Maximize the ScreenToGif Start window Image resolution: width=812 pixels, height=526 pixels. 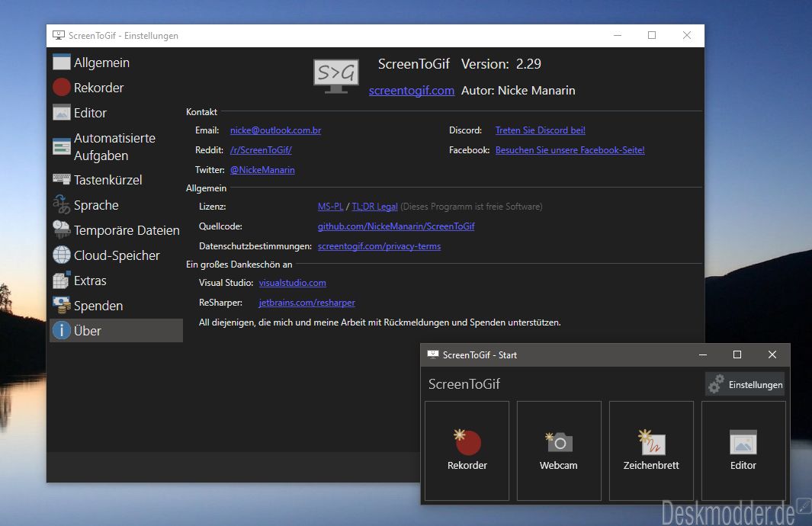coord(737,354)
